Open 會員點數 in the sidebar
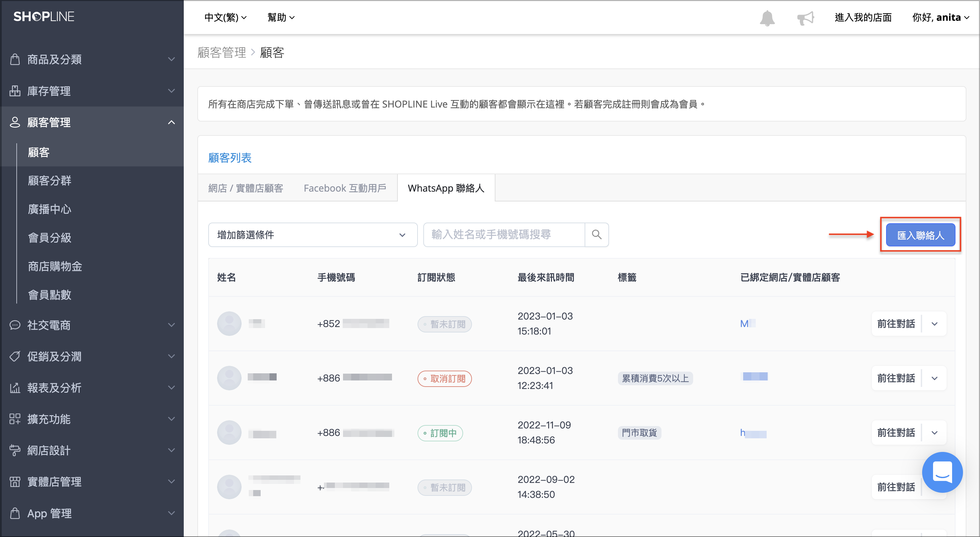 pos(49,295)
